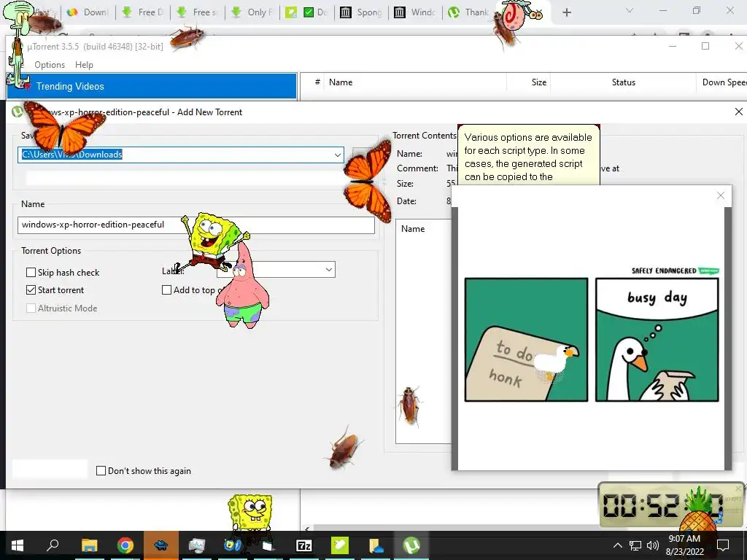This screenshot has height=560, width=747.
Task: Open the uTorrent Options menu
Action: pos(50,65)
